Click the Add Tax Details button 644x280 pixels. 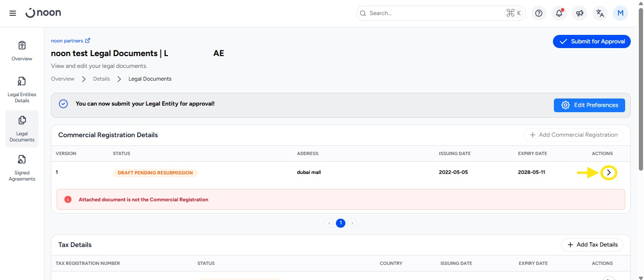click(592, 245)
